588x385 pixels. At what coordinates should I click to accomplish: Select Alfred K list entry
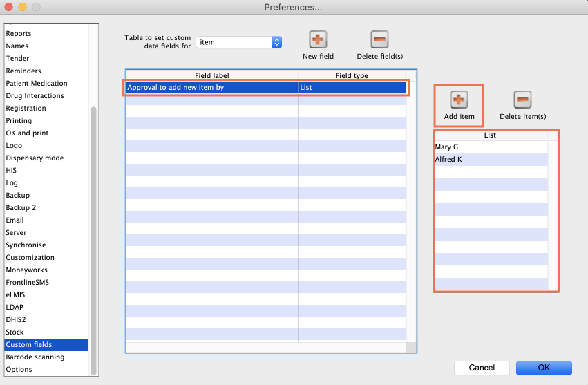(x=448, y=159)
